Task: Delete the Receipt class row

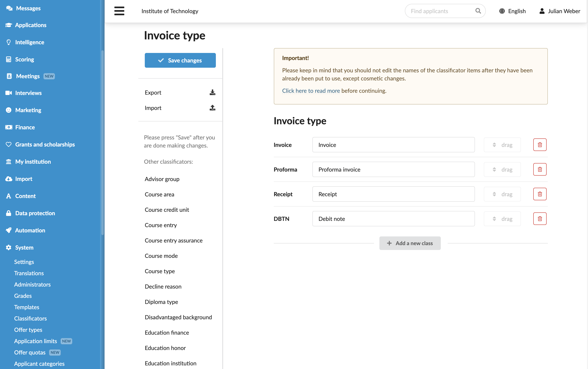Action: (540, 194)
